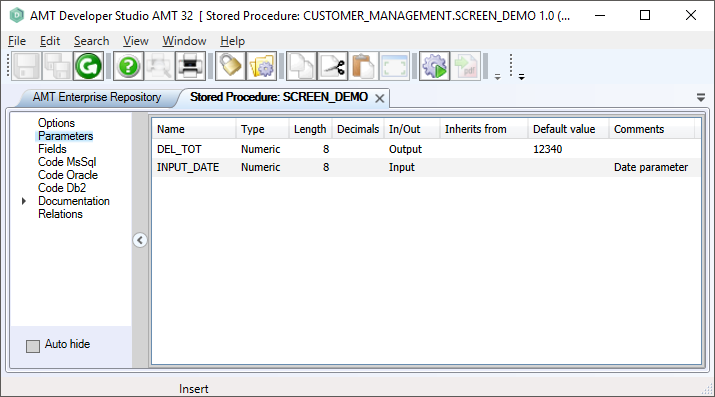Open the second toolbar overflow arrow

tap(521, 77)
